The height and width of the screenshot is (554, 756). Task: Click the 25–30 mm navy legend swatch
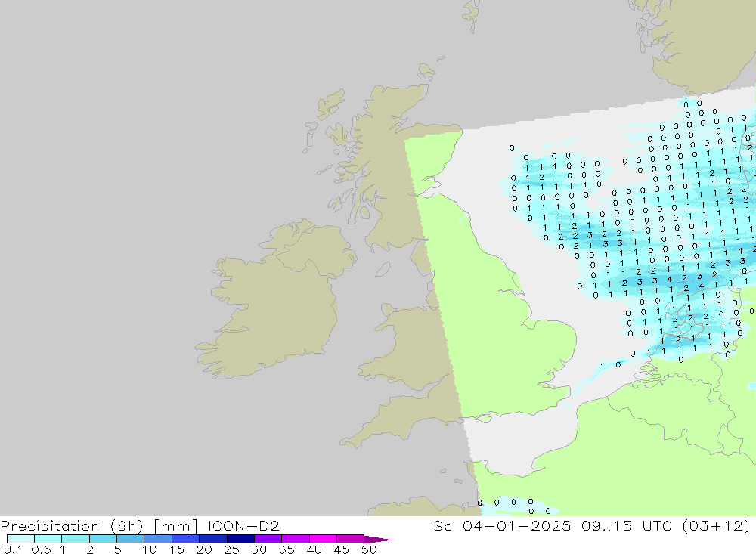coord(240,539)
